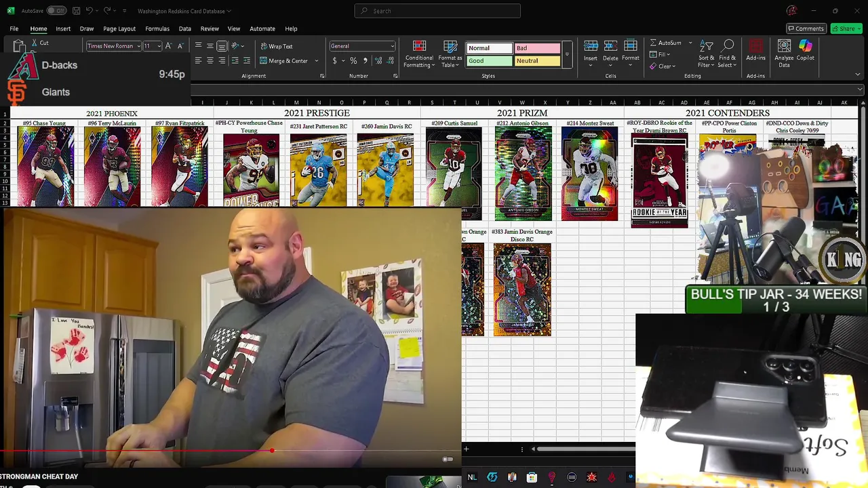
Task: Click Merge & Center button
Action: [x=284, y=60]
